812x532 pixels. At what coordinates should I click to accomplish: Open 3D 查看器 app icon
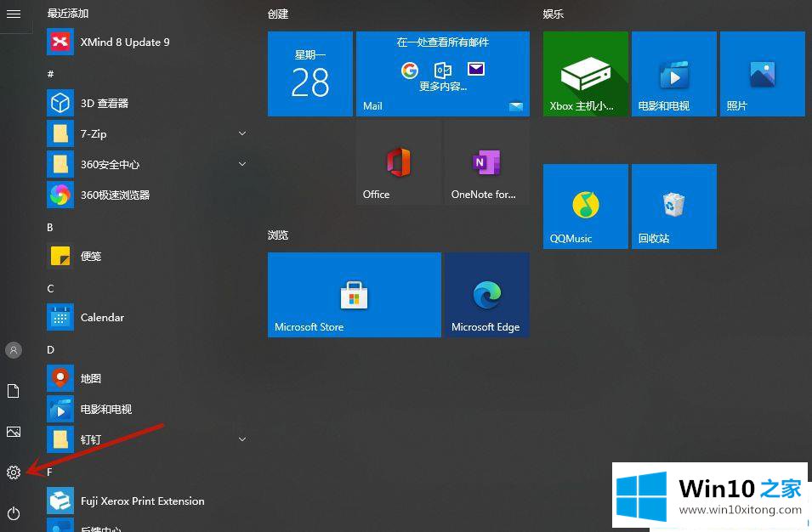click(x=60, y=103)
